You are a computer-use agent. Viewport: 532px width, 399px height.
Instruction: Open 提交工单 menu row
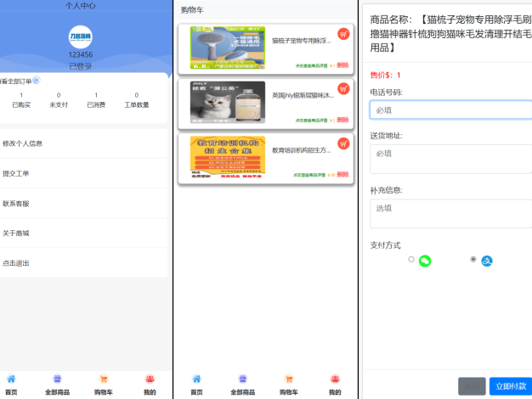click(x=83, y=173)
